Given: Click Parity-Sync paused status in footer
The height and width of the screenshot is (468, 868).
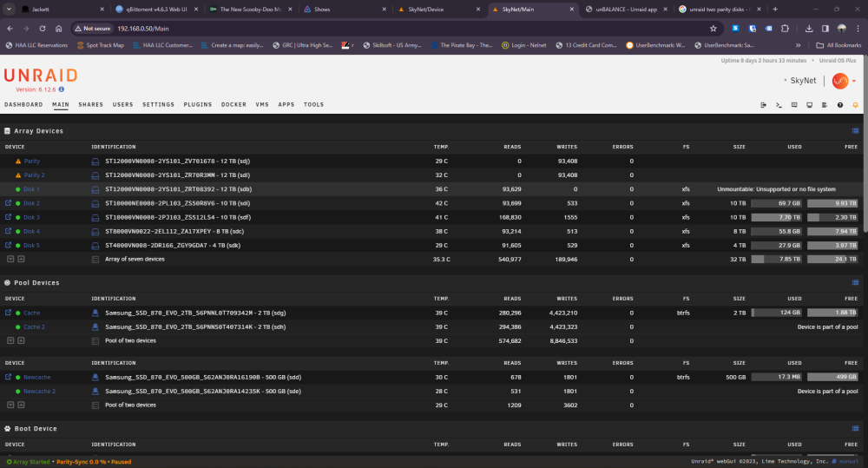Looking at the screenshot, I should pos(94,462).
